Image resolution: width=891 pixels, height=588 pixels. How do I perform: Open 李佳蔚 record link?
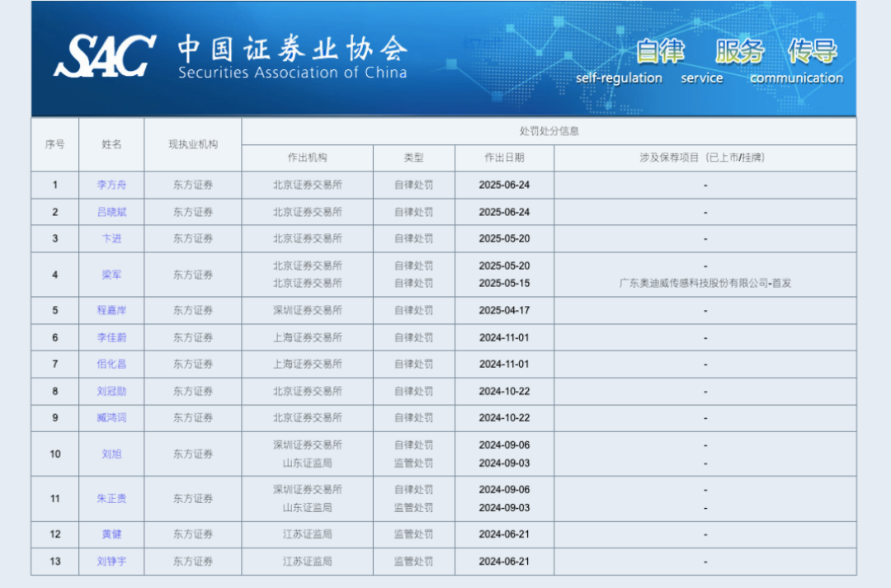111,337
